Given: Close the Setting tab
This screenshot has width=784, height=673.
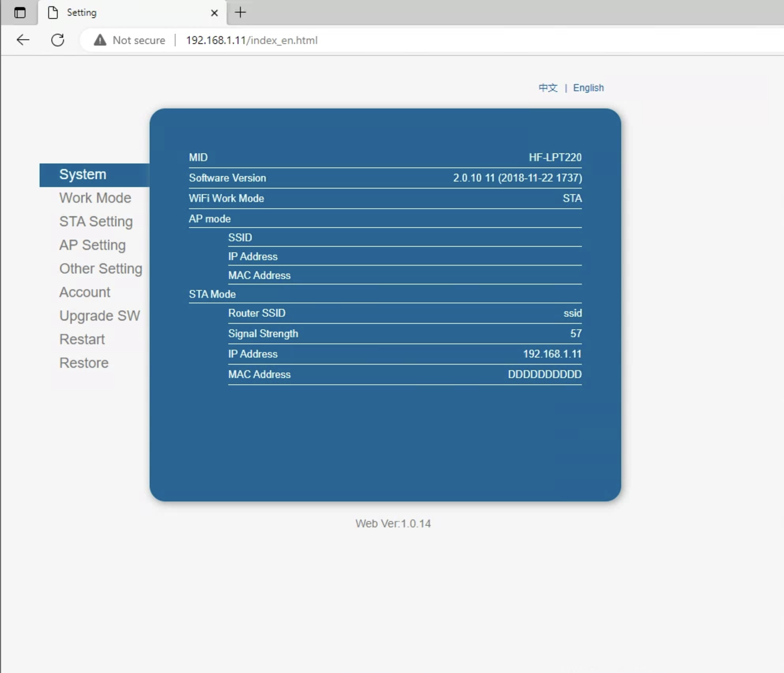Looking at the screenshot, I should [x=214, y=13].
